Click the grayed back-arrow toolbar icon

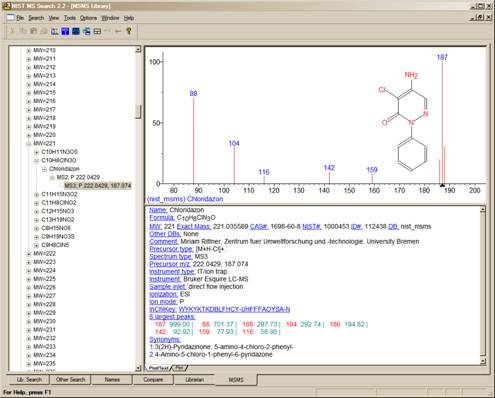click(x=107, y=31)
